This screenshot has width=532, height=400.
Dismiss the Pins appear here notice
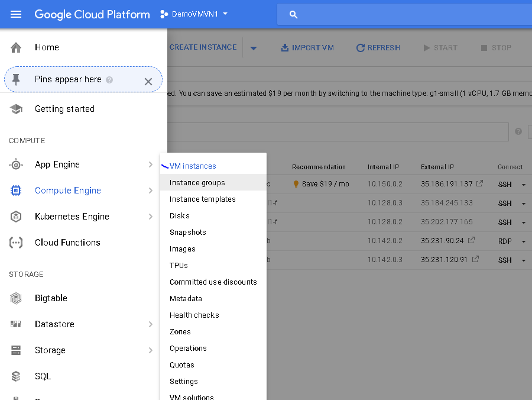(148, 82)
